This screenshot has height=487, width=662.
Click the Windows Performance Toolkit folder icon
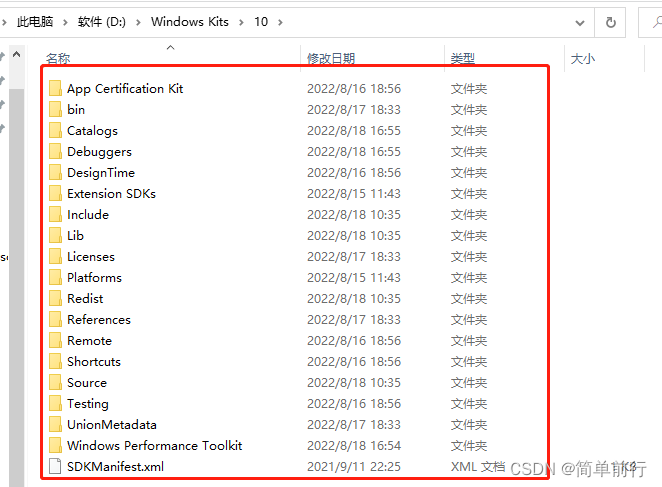[x=55, y=446]
